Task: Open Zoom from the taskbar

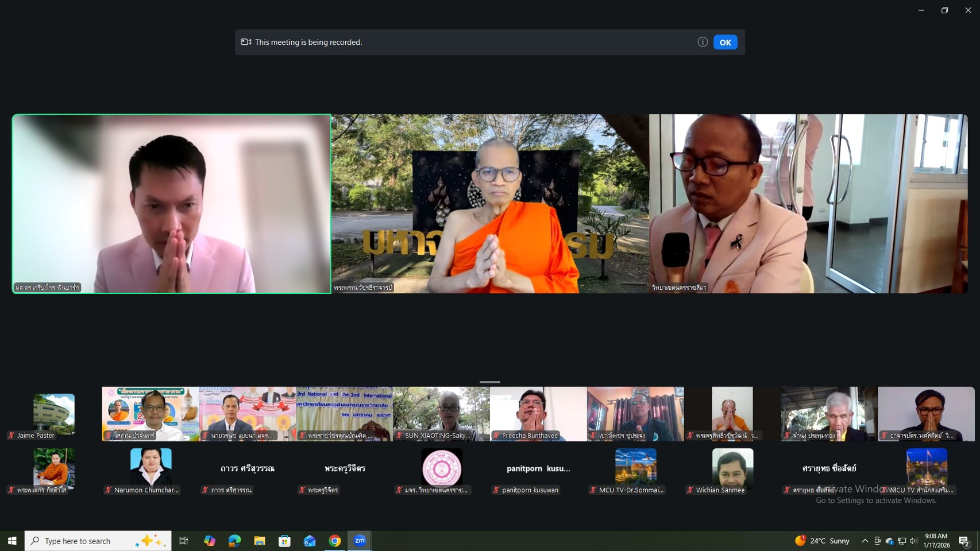Action: [x=360, y=541]
